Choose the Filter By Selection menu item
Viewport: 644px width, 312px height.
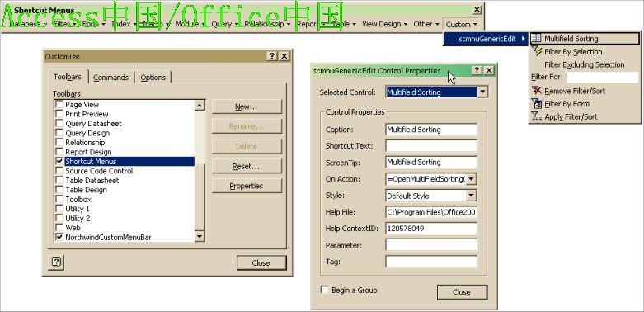tap(585, 52)
